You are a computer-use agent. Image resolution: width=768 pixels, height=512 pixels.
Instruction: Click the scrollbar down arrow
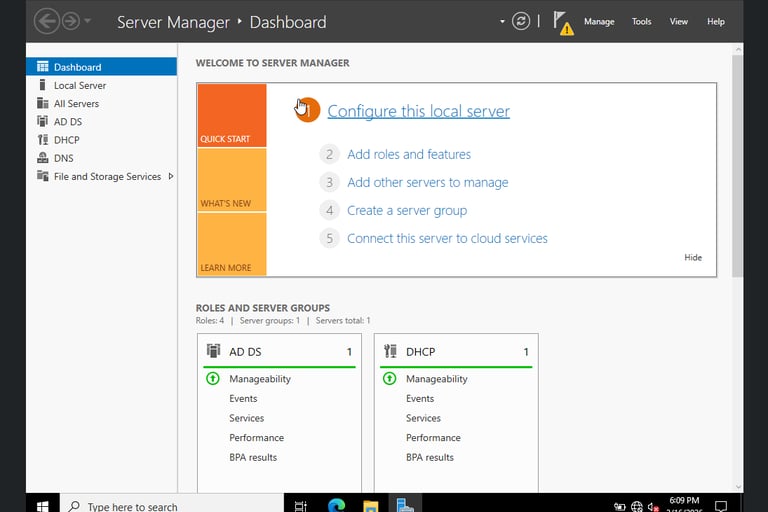click(x=738, y=487)
